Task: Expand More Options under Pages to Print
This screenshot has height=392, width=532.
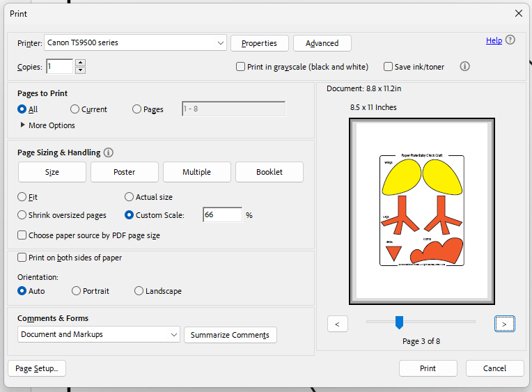Action: [x=23, y=125]
